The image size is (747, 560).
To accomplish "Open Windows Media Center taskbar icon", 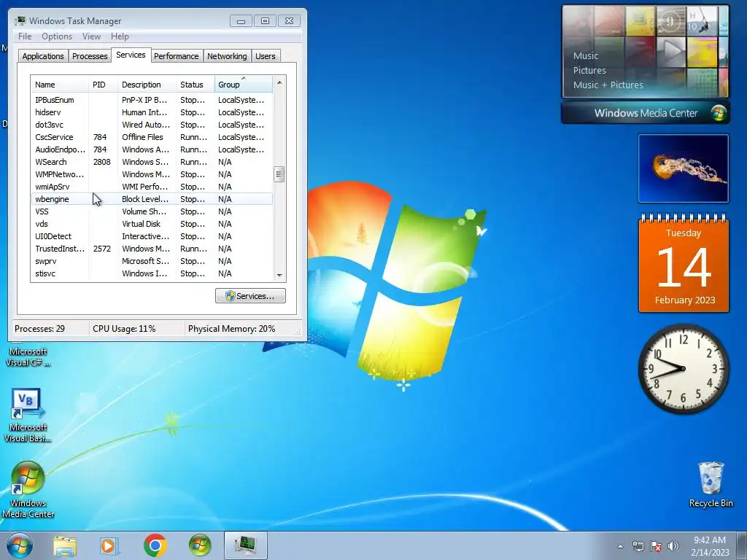I will coord(200,545).
